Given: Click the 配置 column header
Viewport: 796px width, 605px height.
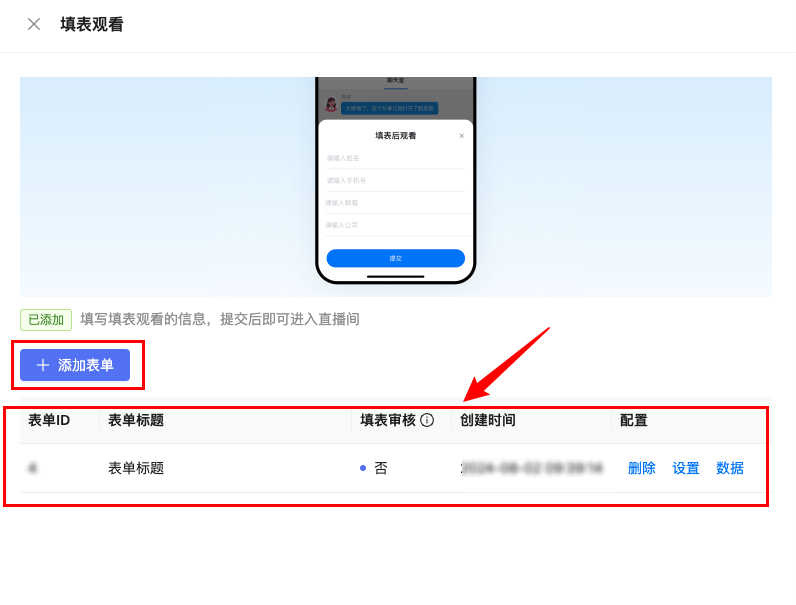Looking at the screenshot, I should pos(634,420).
